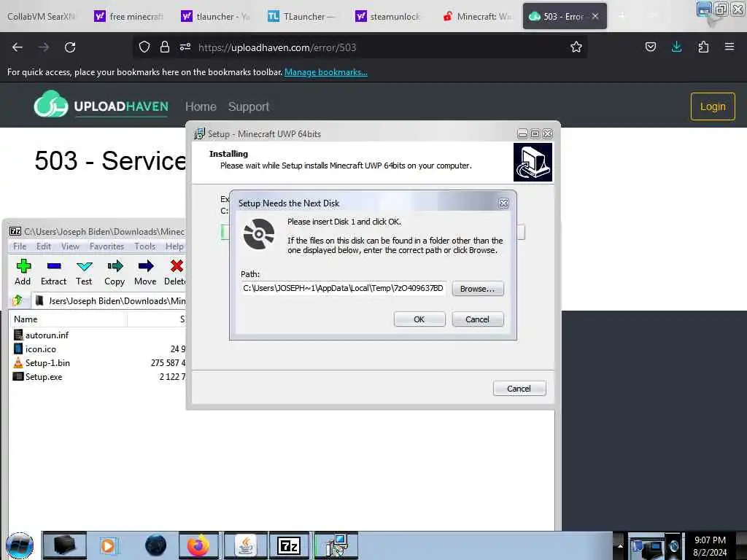Open the Java taskbar icon
Viewport: 747px width, 560px height.
(245, 545)
